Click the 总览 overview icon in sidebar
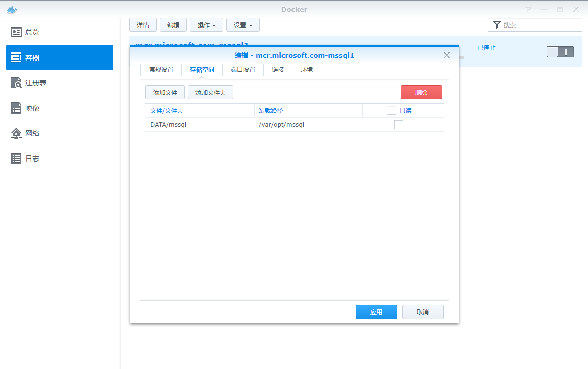Viewport: 588px width, 369px height. 16,32
